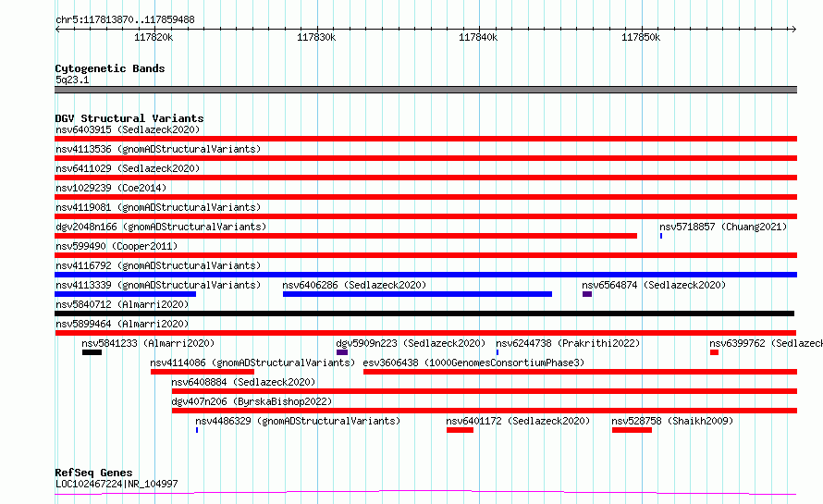Click the nsv528758 (Shaikh2009) label
The height and width of the screenshot is (504, 823).
(672, 421)
